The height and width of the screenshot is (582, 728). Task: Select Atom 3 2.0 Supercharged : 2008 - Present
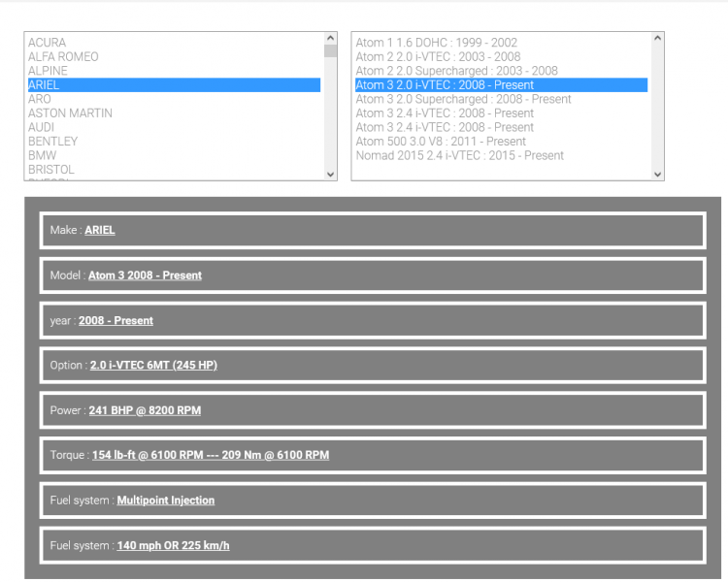tap(502, 99)
